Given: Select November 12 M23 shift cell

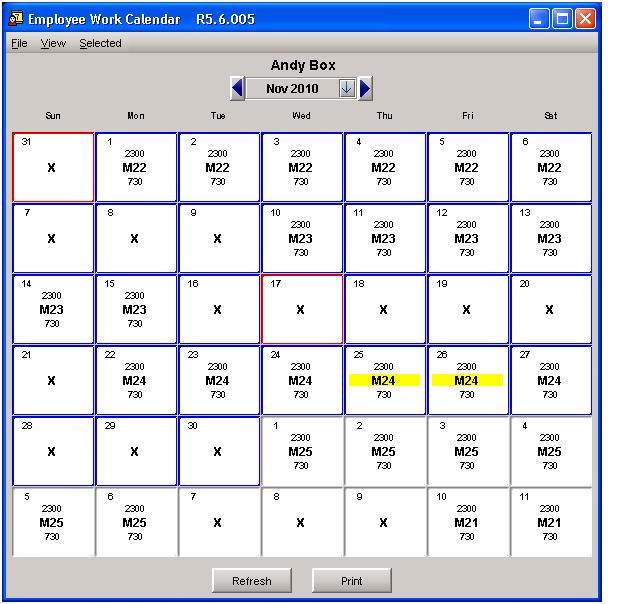Looking at the screenshot, I should (468, 238).
